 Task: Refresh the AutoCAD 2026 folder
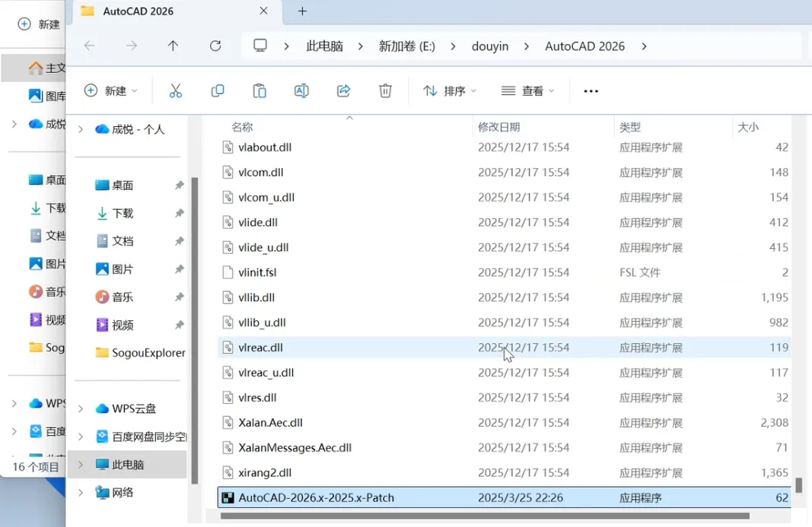[215, 46]
